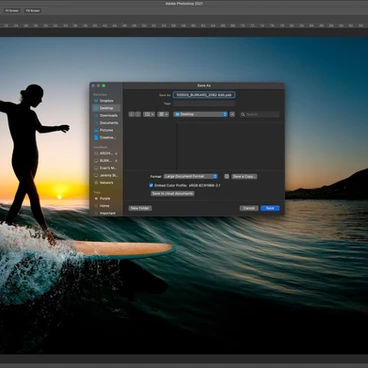Click the small icon before Save a Copy
The width and height of the screenshot is (368, 368).
(x=227, y=176)
